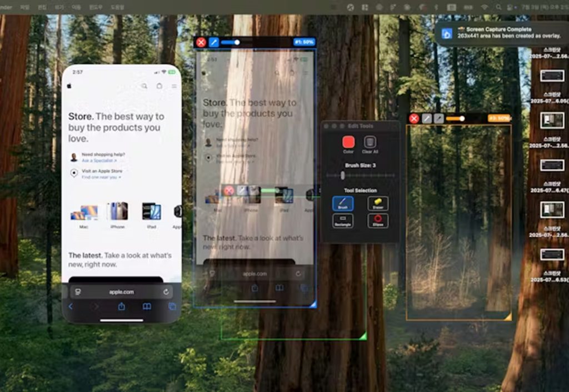
Task: Open the 도움말 (Help) menu in menu bar
Action: (118, 7)
